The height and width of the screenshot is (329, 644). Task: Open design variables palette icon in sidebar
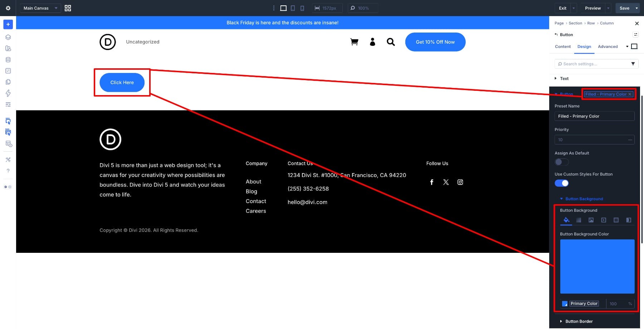coord(8,48)
